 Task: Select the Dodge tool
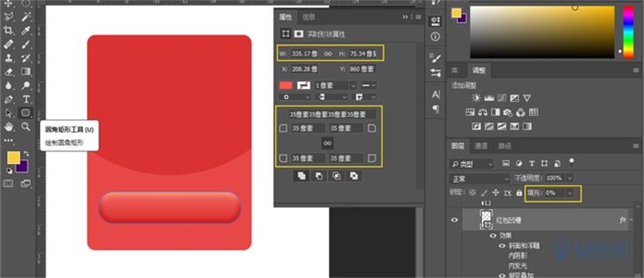tap(25, 85)
